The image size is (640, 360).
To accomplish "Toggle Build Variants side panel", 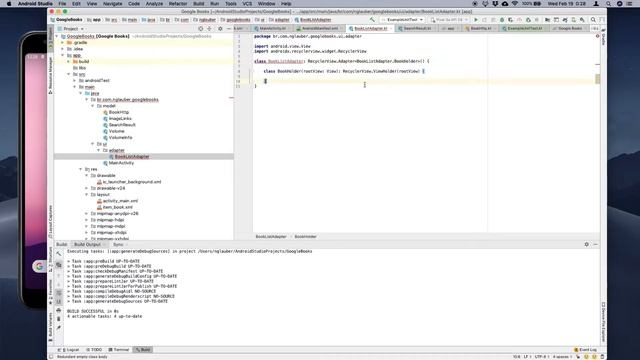I will (x=51, y=328).
